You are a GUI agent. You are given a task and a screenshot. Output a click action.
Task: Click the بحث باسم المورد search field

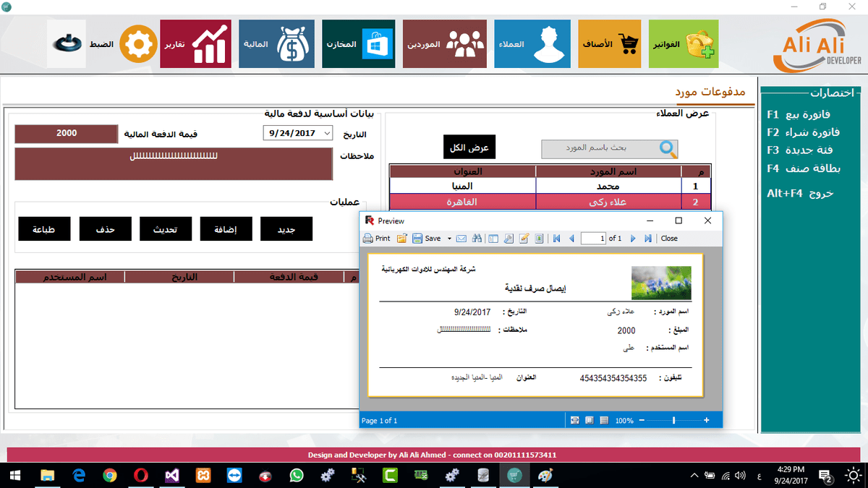(610, 149)
